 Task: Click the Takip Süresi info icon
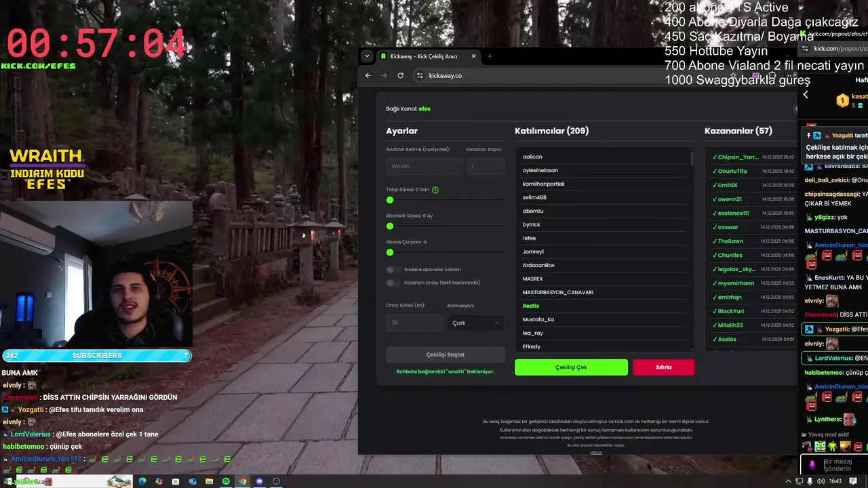tap(435, 190)
